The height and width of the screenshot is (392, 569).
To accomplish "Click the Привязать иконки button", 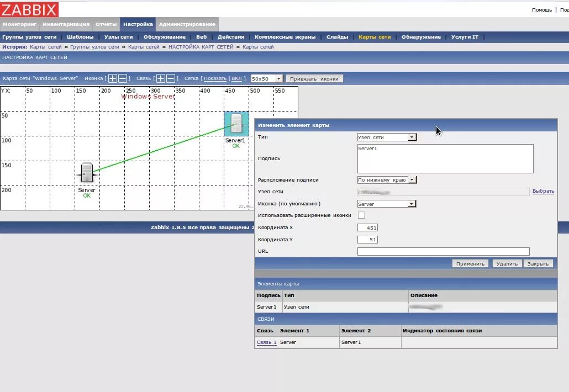I will tap(314, 79).
